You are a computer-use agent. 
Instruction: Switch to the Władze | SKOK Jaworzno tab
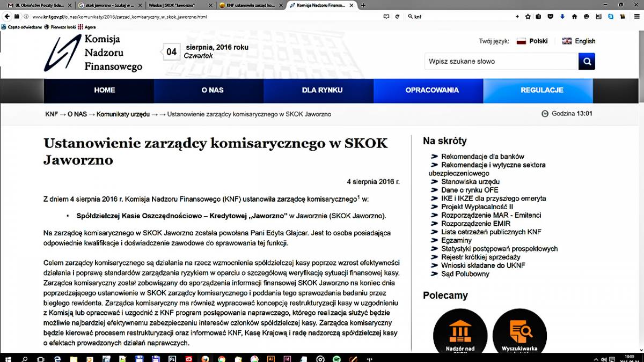180,5
